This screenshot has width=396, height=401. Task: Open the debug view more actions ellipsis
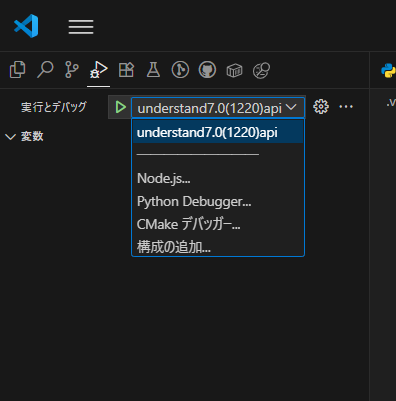(346, 107)
